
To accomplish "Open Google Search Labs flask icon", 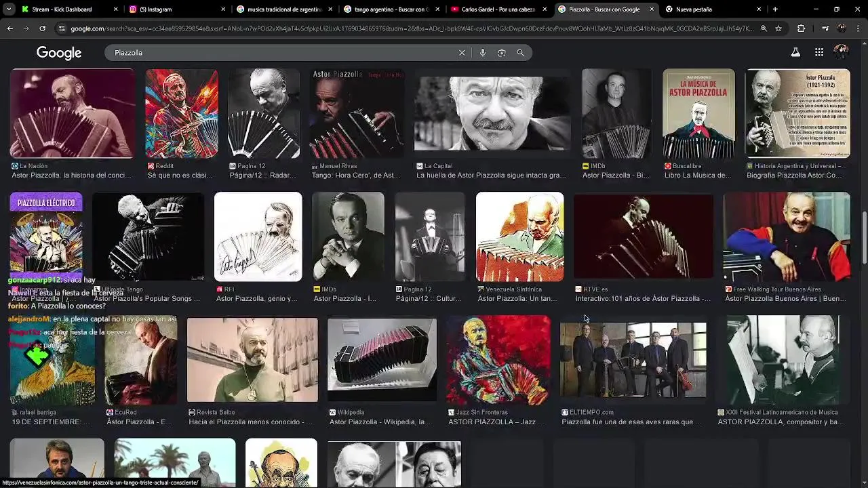I will 795,52.
